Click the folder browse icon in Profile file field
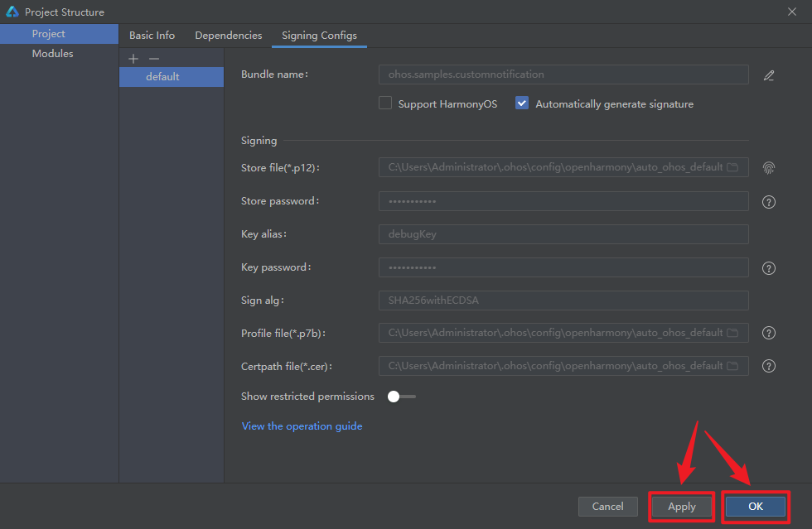Viewport: 812px width, 529px height. click(732, 332)
